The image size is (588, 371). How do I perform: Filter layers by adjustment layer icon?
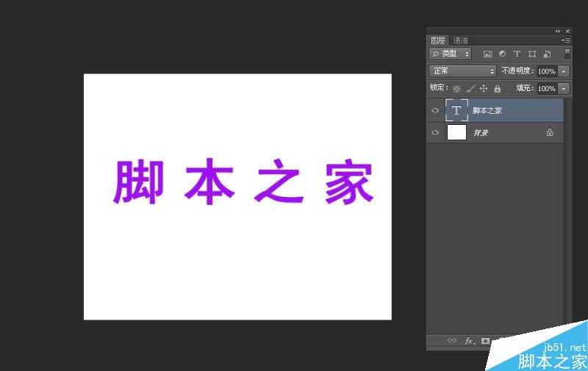[503, 54]
